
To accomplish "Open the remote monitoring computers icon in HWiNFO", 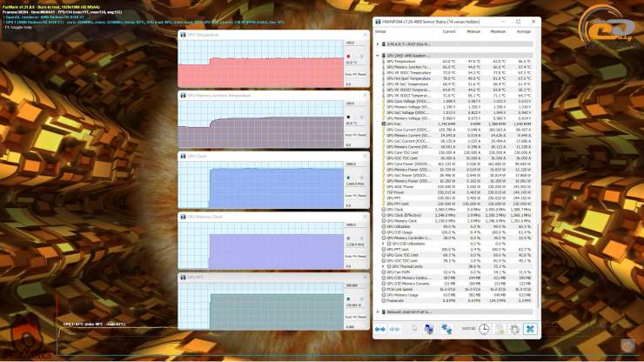I will [429, 329].
